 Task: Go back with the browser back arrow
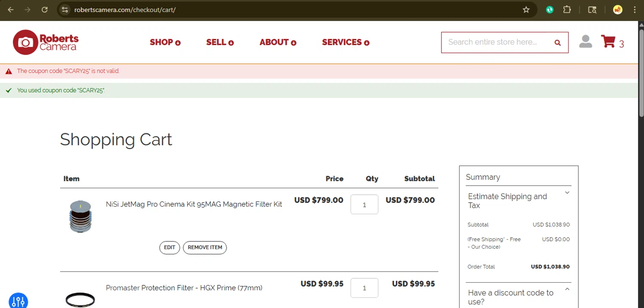tap(11, 10)
